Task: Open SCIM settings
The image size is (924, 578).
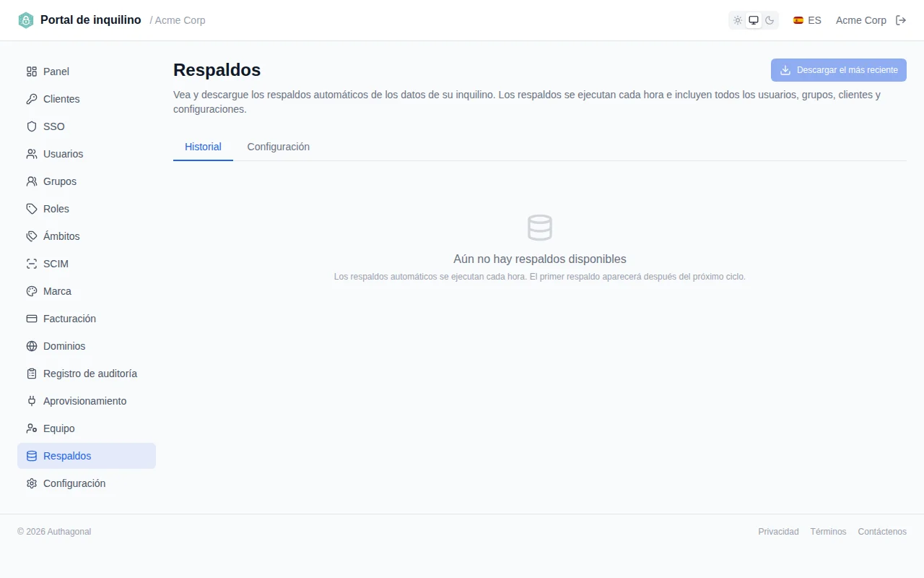Action: [87, 264]
